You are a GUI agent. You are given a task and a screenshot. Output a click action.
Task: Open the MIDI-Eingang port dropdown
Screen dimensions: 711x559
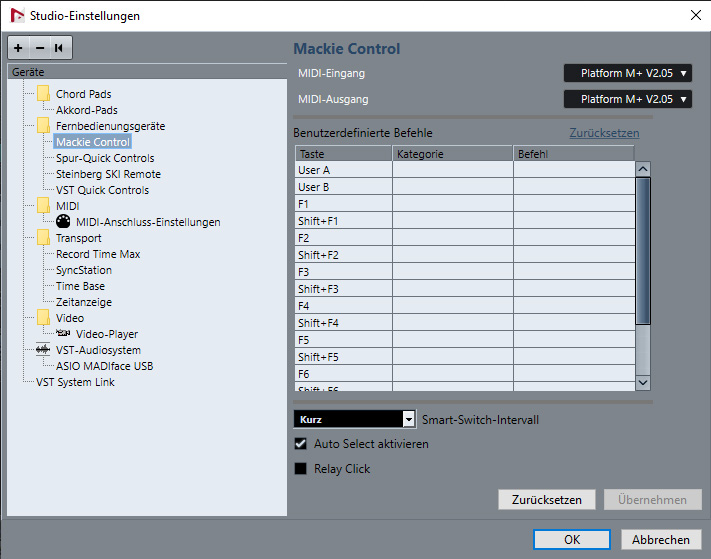tap(627, 73)
